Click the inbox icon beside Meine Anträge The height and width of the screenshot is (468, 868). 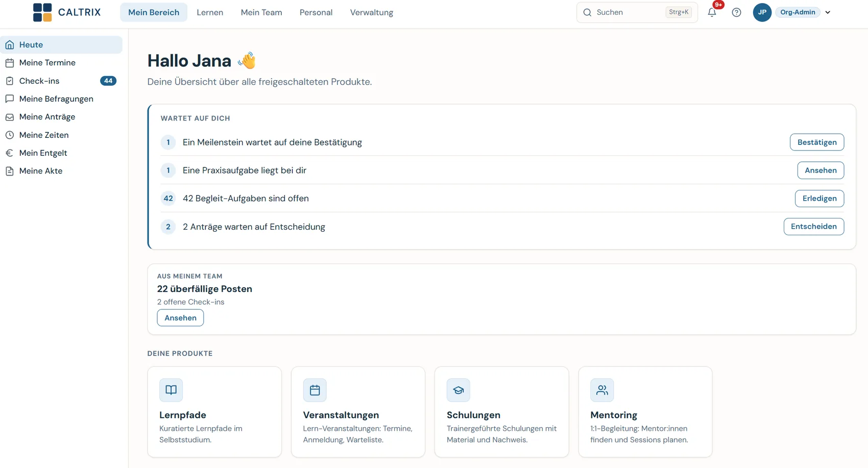10,117
